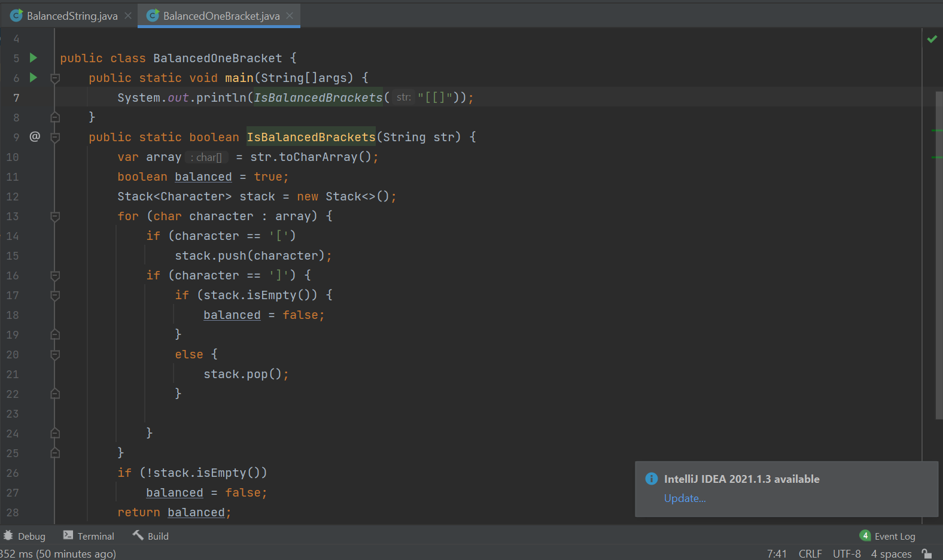
Task: Click the Update... link in notification
Action: pyautogui.click(x=685, y=498)
